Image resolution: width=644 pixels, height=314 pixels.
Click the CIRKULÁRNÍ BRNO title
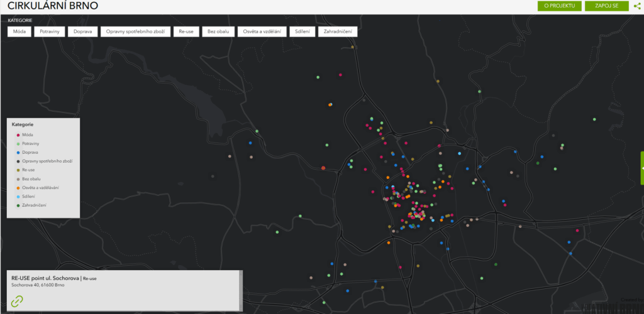(x=52, y=6)
